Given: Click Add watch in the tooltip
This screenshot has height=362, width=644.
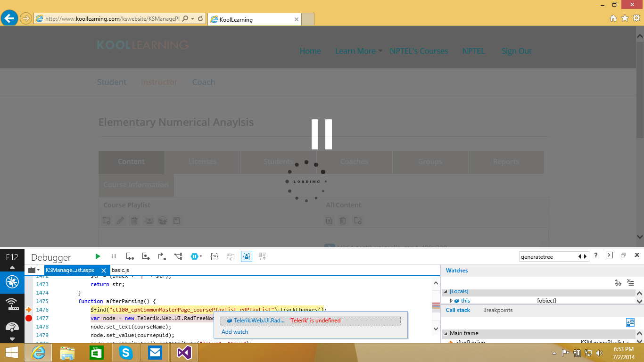Looking at the screenshot, I should point(235,332).
